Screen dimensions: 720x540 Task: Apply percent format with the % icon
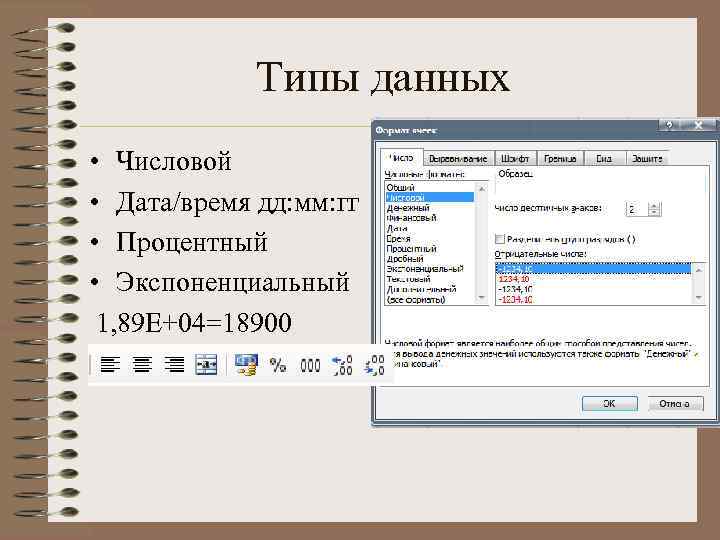click(x=278, y=366)
